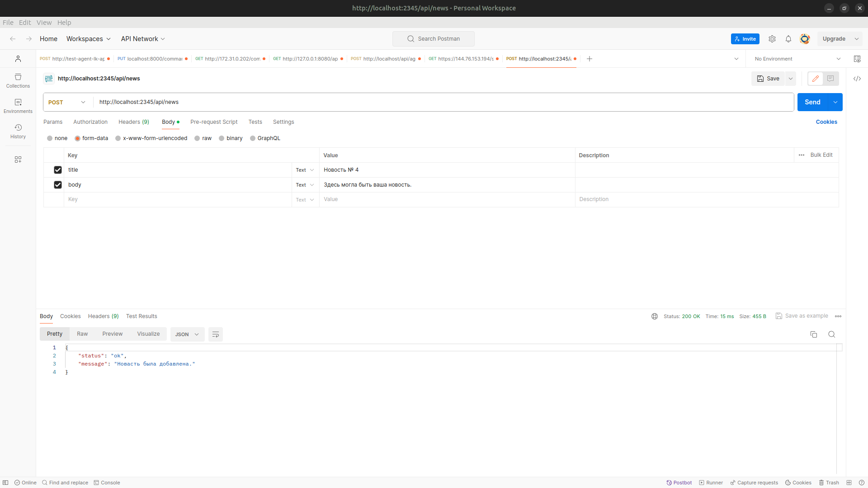Copy the response body with copy icon

(813, 334)
